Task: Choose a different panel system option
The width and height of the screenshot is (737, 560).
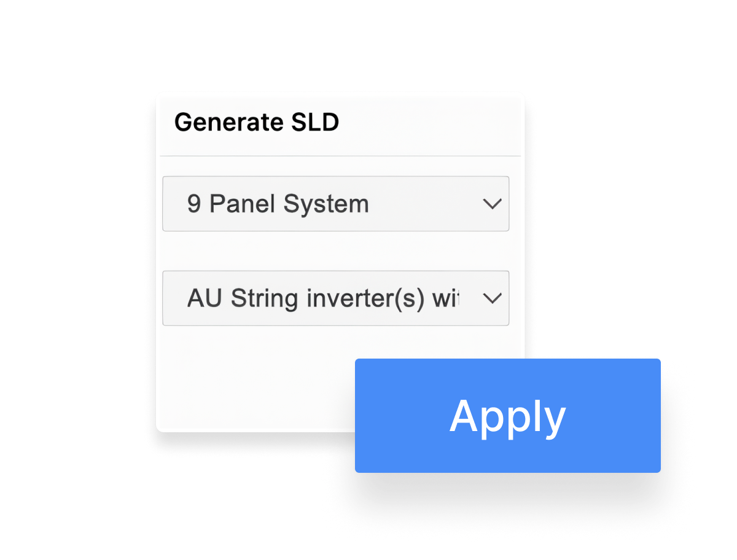Action: pos(336,204)
